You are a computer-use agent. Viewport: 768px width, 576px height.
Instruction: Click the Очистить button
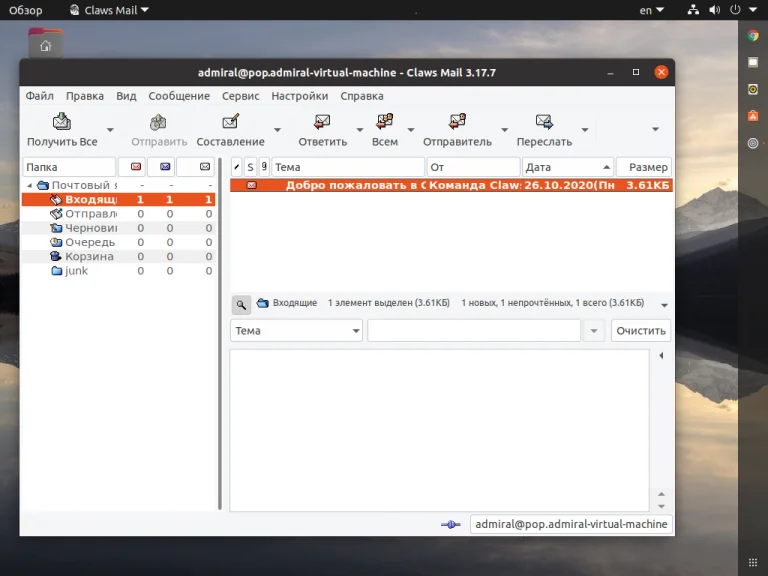pos(641,331)
